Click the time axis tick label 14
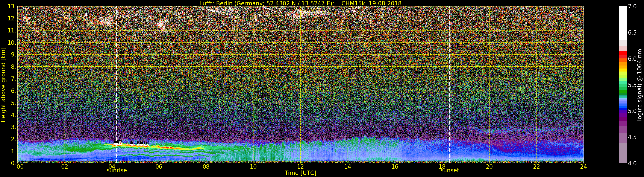Image resolution: width=644 pixels, height=177 pixels. (348, 167)
